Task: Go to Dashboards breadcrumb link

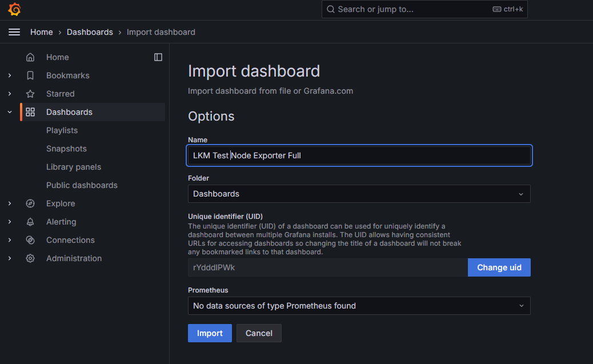Action: [90, 32]
